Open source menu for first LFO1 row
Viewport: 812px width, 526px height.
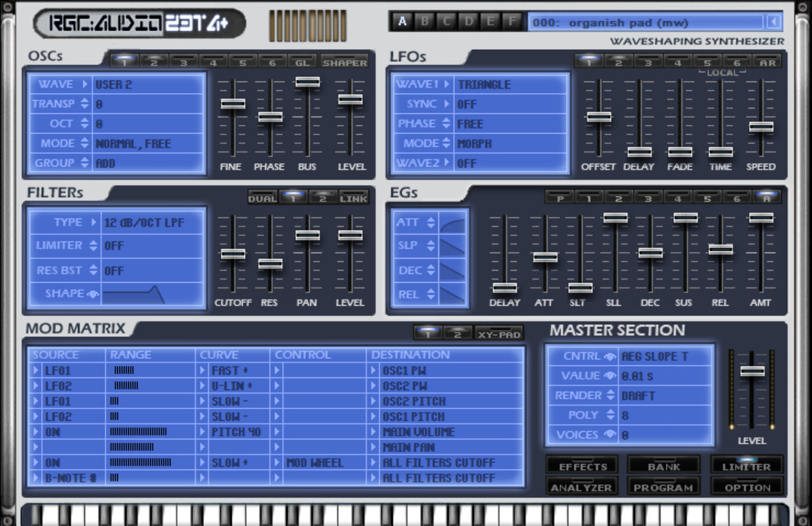37,371
